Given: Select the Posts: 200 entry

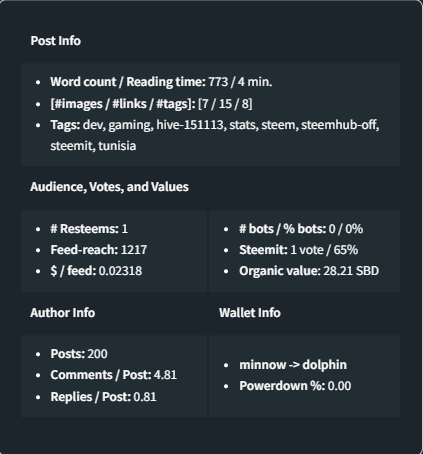Looking at the screenshot, I should [79, 354].
